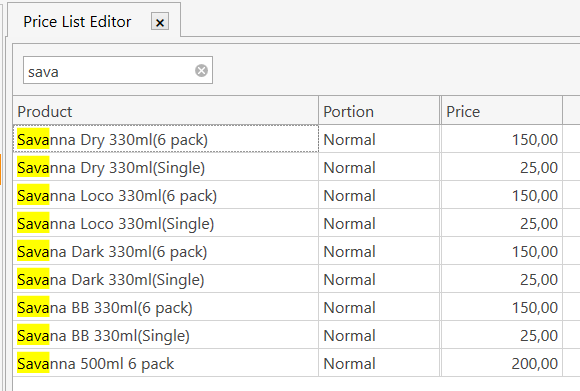The height and width of the screenshot is (391, 580).
Task: Select the Price List Editor tab
Action: pyautogui.click(x=77, y=21)
